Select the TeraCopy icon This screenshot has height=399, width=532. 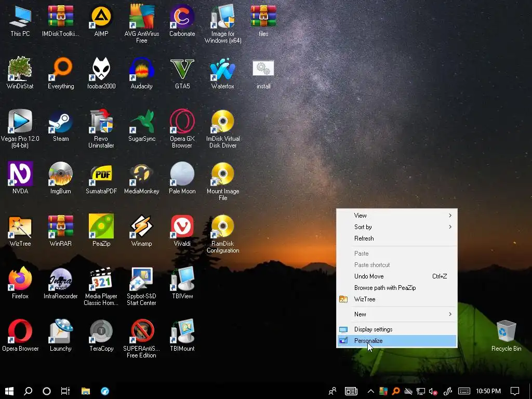[101, 331]
